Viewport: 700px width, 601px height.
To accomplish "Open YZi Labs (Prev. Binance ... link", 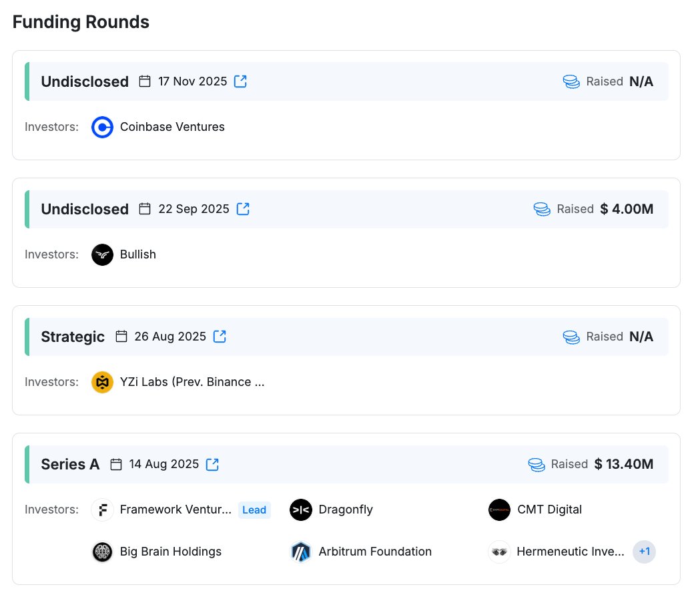I will coord(192,382).
